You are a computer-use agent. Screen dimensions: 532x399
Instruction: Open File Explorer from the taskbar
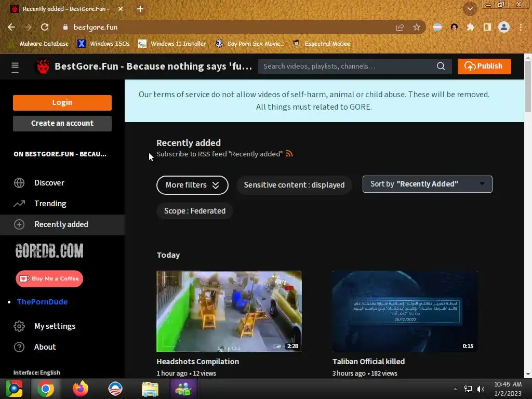[x=150, y=389]
